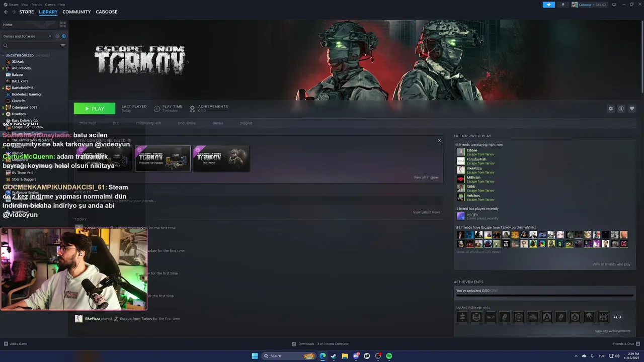Screen dimensions: 644x362
Task: Enter Big Picture mode via the monitor icon
Action: (x=614, y=5)
